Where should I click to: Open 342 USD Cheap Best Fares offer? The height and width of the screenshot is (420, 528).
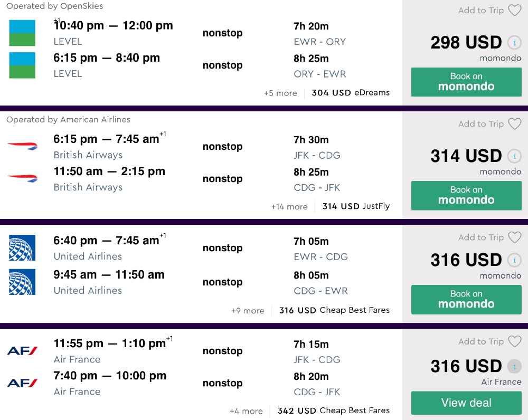coord(334,411)
